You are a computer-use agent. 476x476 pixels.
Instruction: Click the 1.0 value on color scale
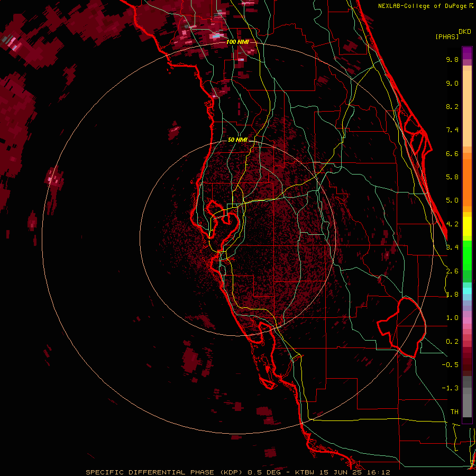pyautogui.click(x=452, y=318)
